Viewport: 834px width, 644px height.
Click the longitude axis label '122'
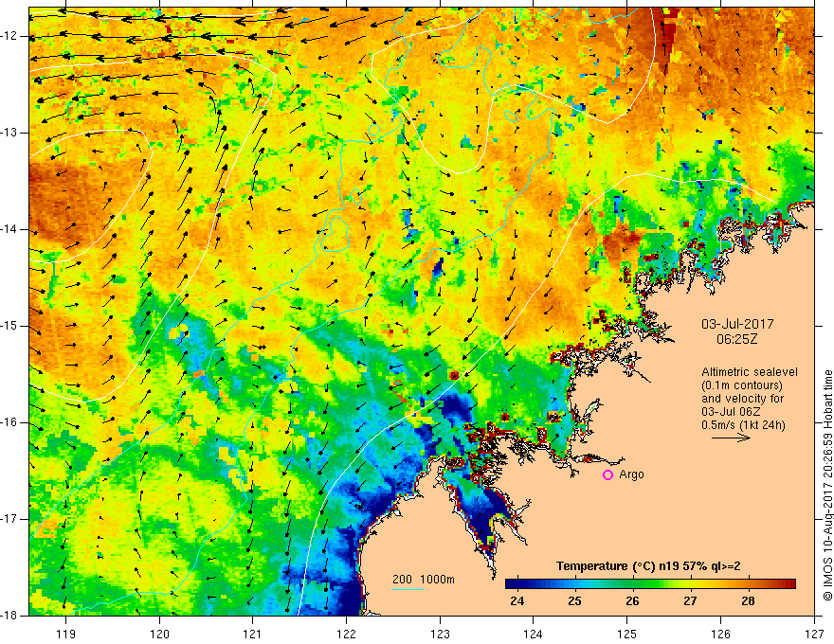(346, 634)
